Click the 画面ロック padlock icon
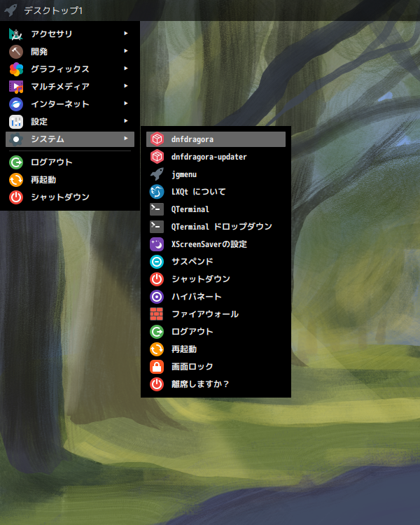420x525 pixels. tap(157, 367)
